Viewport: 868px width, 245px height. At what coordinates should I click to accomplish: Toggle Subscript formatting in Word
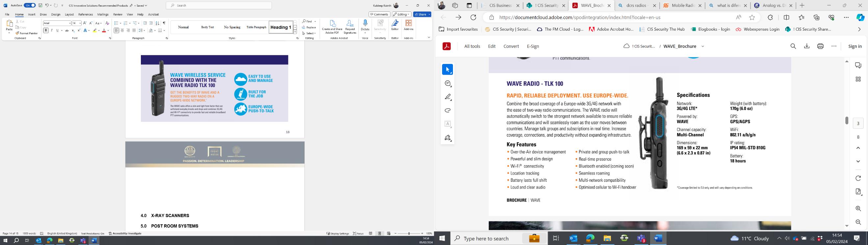pos(73,30)
